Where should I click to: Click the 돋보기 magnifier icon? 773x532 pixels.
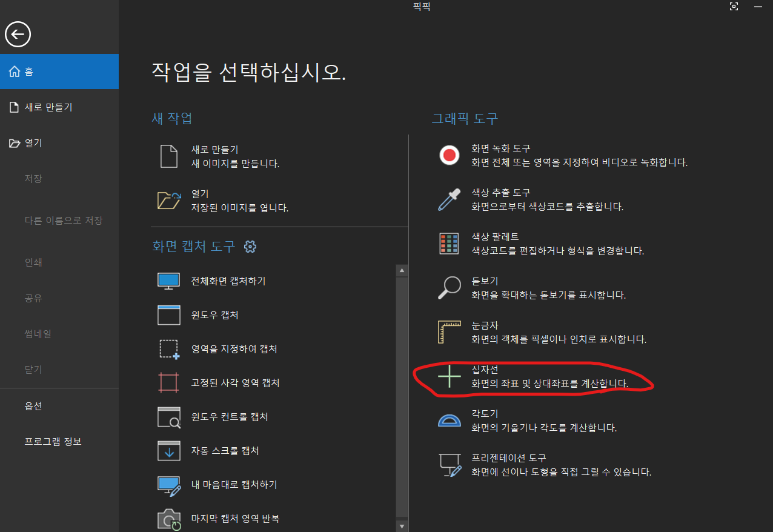(x=450, y=288)
